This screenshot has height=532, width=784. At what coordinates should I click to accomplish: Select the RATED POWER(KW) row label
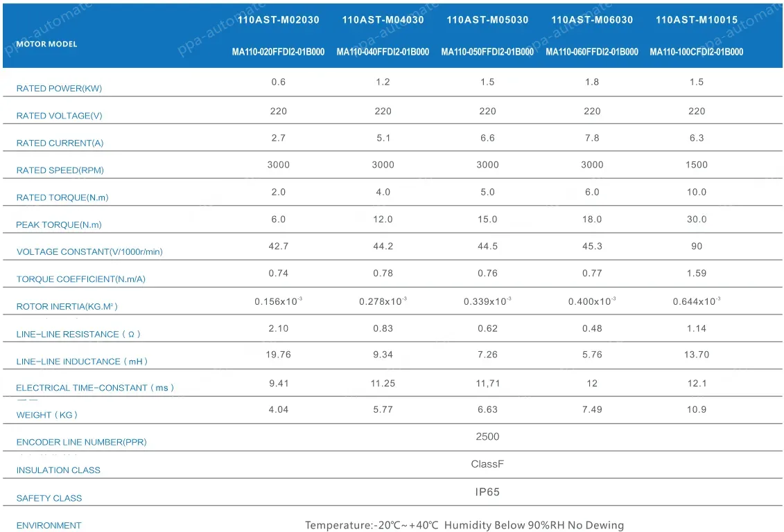coord(59,89)
